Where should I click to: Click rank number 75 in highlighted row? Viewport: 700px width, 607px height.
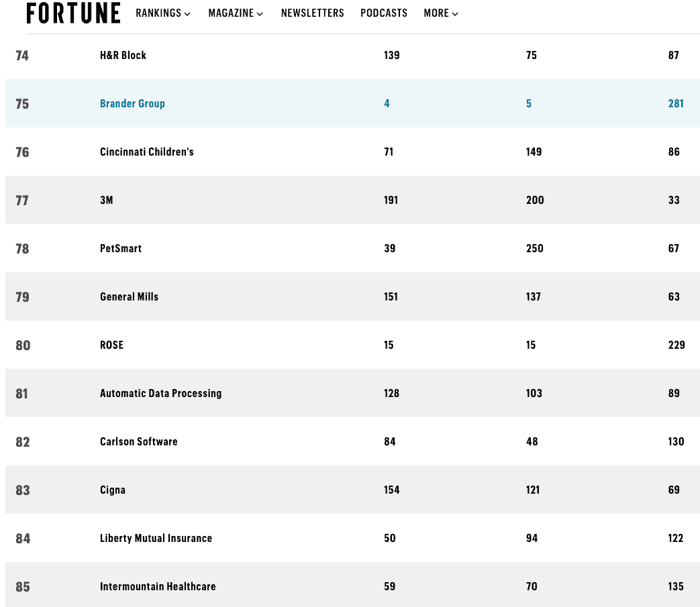coord(22,104)
